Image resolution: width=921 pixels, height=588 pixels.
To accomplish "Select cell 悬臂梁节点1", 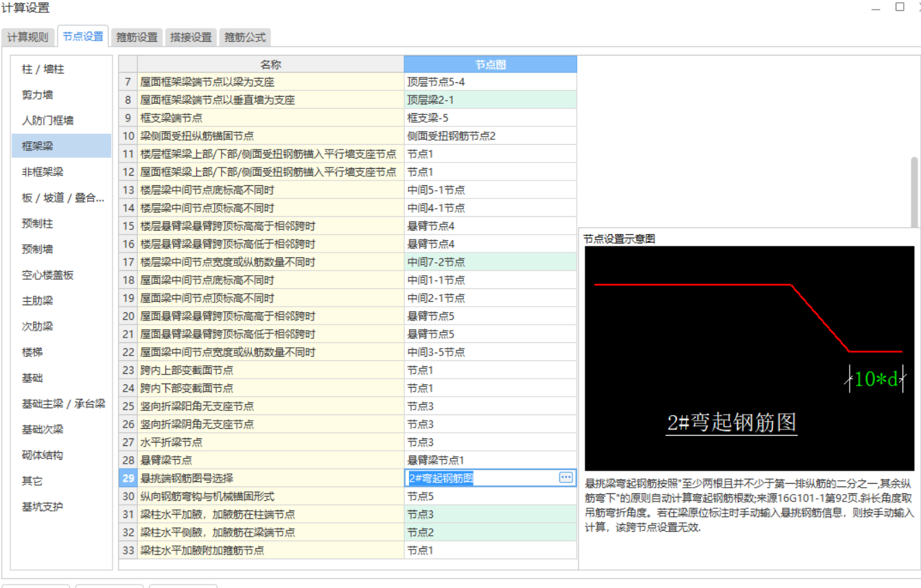I will click(490, 460).
